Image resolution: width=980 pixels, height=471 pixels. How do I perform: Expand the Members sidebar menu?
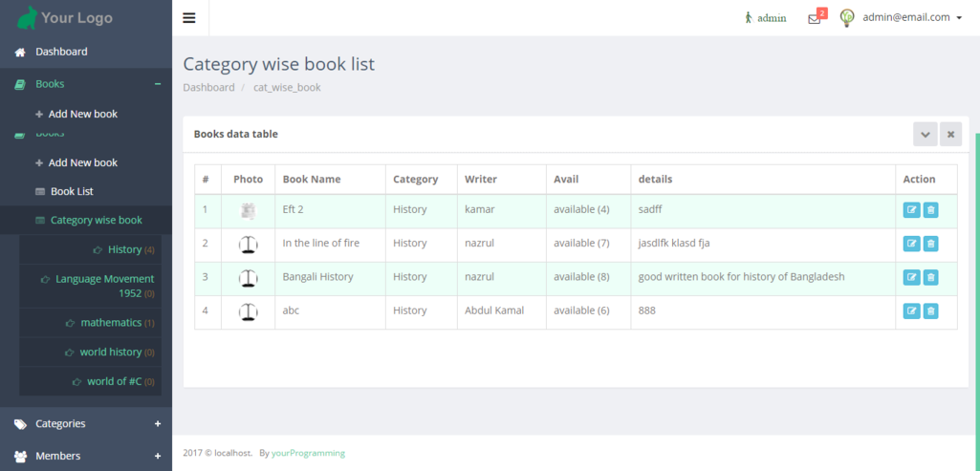86,456
